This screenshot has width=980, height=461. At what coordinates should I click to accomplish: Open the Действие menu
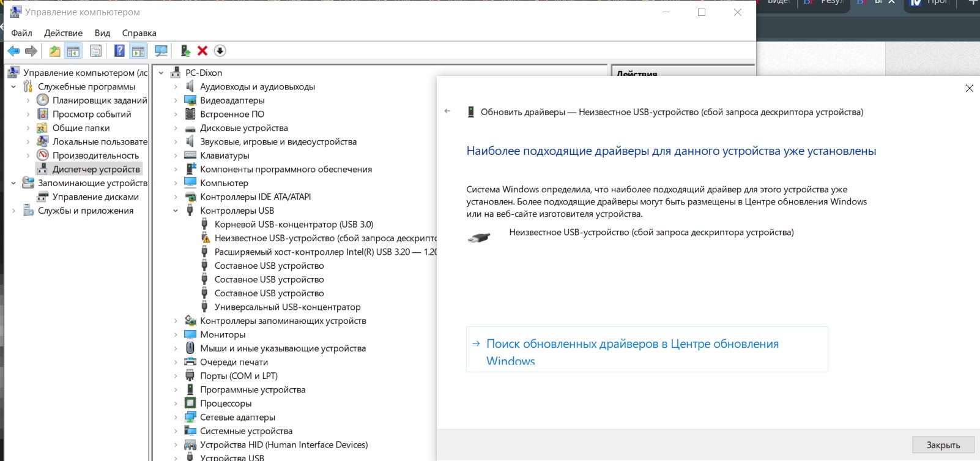point(63,33)
